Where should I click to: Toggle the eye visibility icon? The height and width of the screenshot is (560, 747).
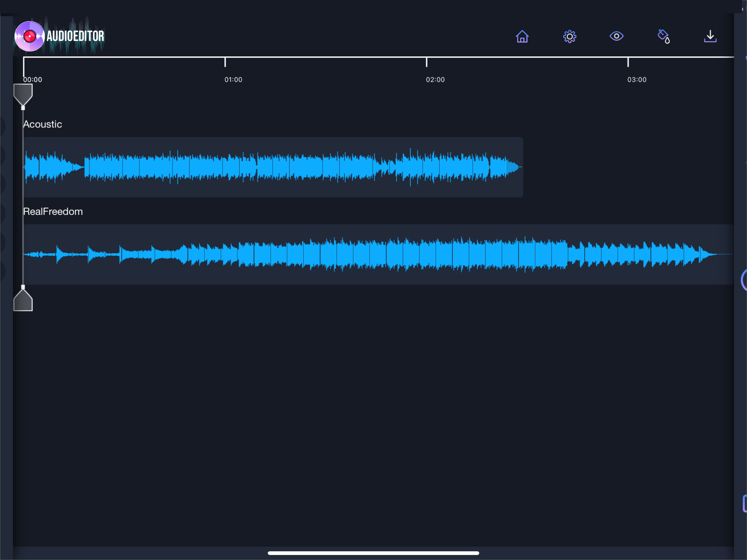pyautogui.click(x=616, y=36)
